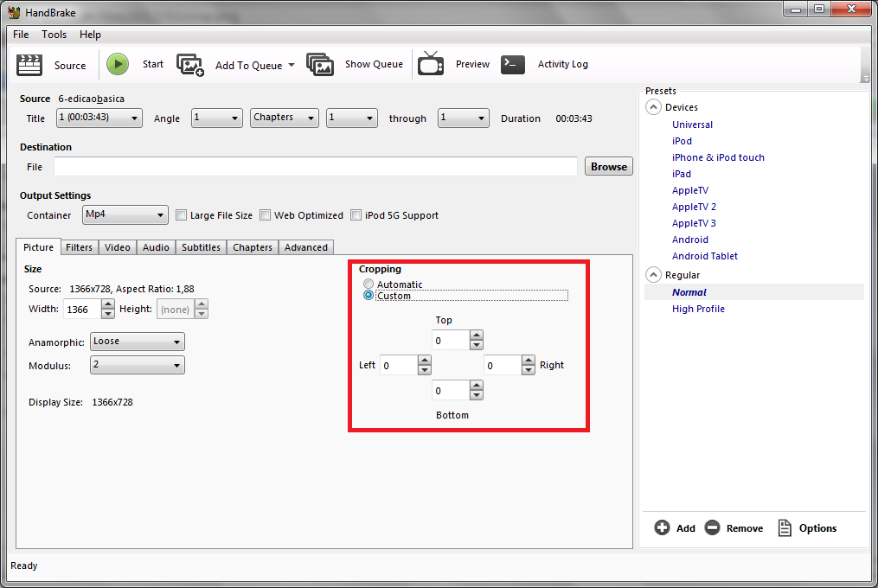This screenshot has width=878, height=588.
Task: Click the green Start play icon
Action: pos(118,64)
